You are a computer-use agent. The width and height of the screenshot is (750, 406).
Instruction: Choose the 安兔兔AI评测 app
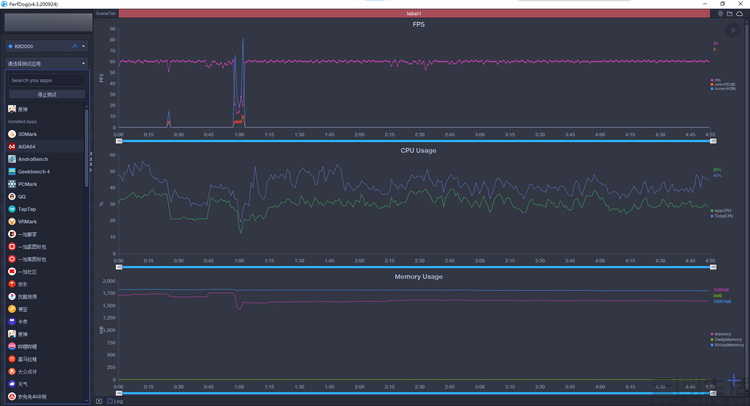click(45, 396)
